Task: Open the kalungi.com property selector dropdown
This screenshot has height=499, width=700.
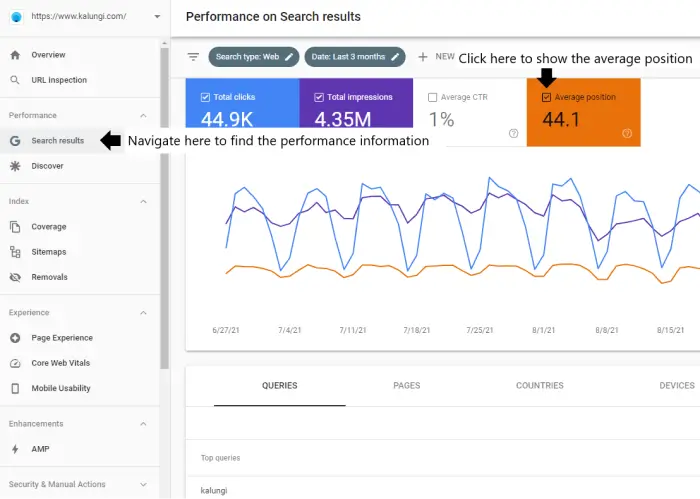Action: 157,17
